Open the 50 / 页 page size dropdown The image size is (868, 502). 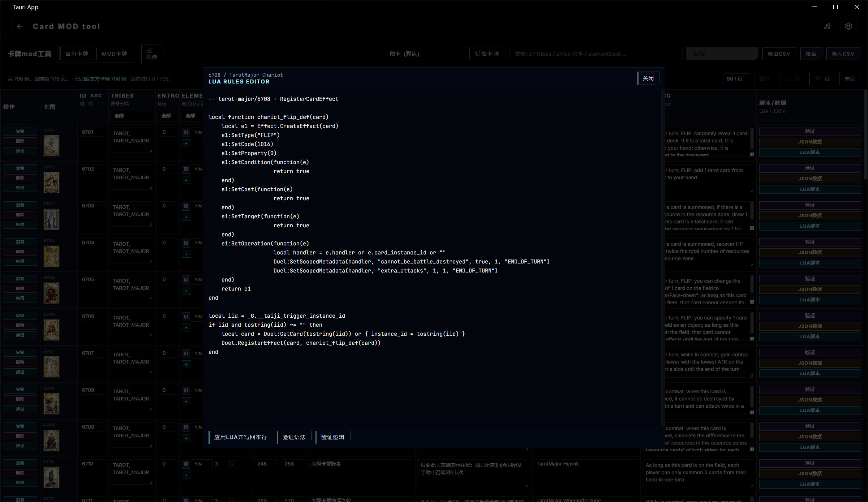[x=736, y=79]
